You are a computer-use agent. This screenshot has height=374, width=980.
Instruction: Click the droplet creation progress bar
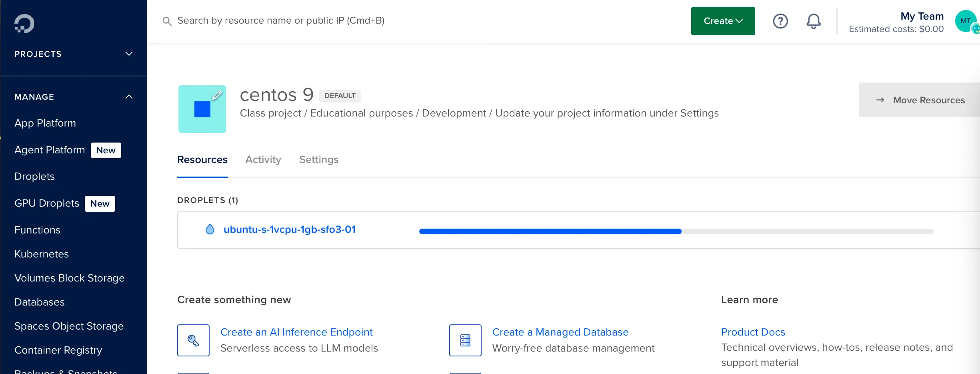pyautogui.click(x=676, y=231)
